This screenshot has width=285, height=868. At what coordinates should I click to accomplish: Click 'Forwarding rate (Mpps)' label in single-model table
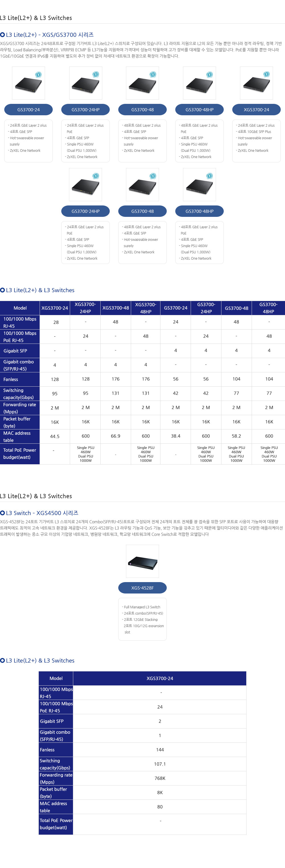pyautogui.click(x=56, y=778)
